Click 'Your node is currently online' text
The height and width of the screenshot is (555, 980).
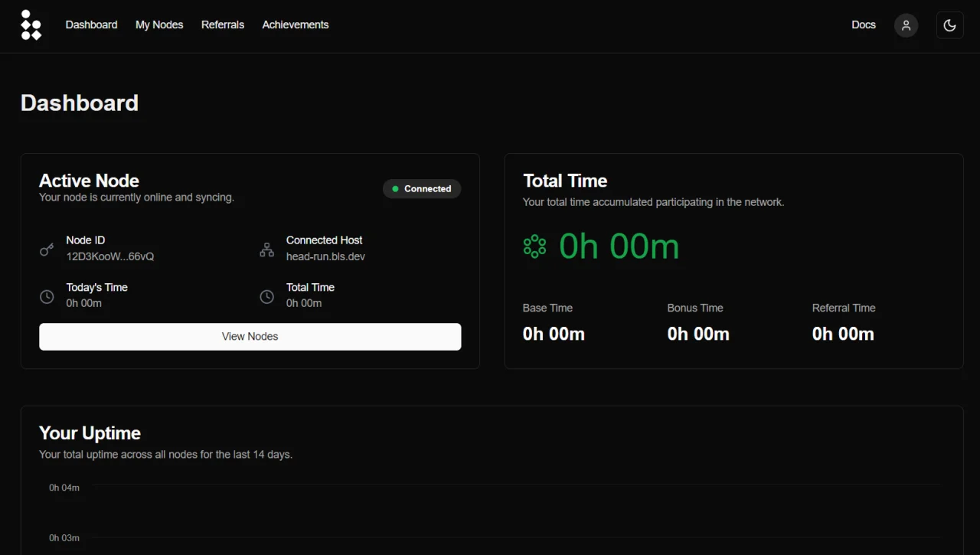click(x=136, y=198)
